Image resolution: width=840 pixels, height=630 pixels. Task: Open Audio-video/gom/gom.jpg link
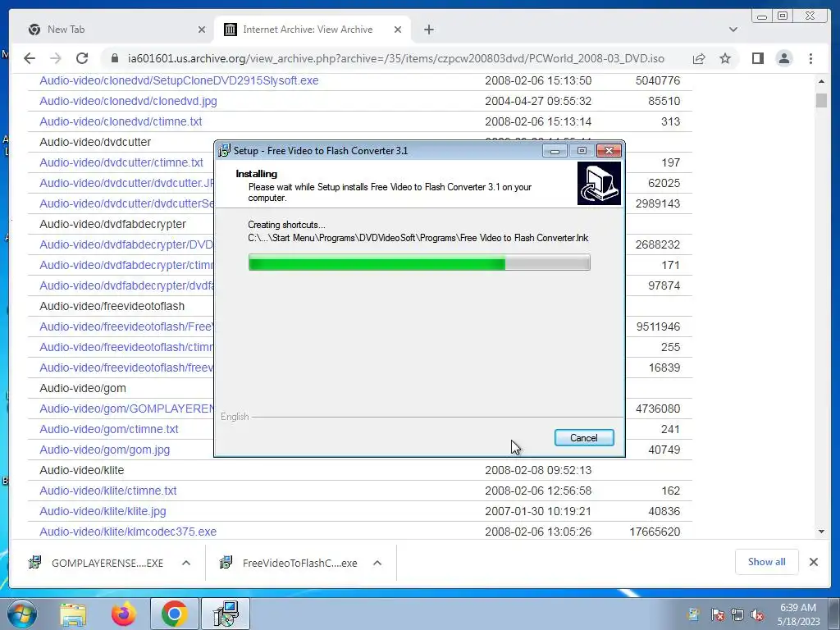[x=104, y=450]
